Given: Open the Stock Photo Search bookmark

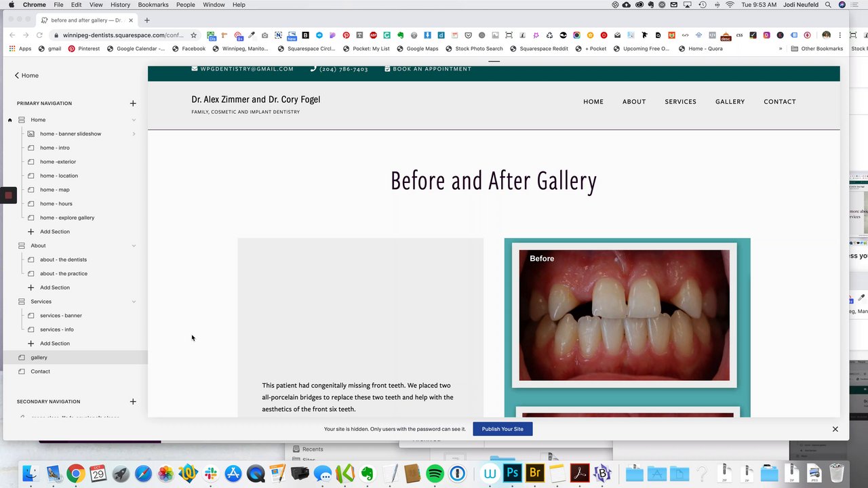Looking at the screenshot, I should click(474, 49).
